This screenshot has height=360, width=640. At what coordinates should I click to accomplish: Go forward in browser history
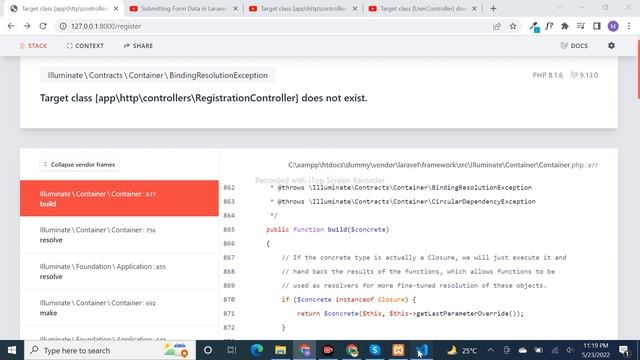[x=27, y=26]
